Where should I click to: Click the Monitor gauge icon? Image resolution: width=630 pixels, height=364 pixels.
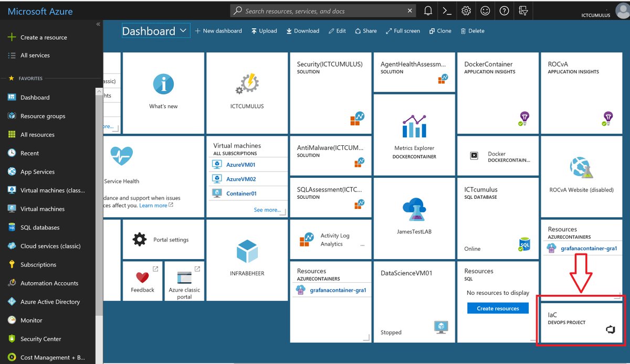pyautogui.click(x=12, y=320)
